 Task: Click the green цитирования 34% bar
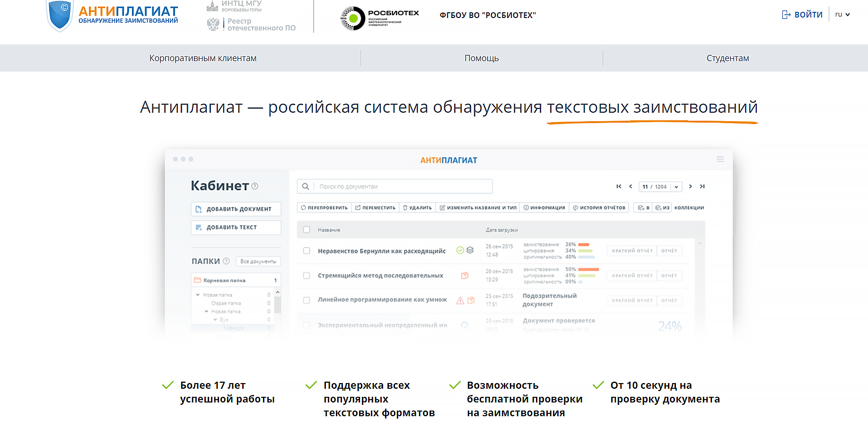pos(586,251)
